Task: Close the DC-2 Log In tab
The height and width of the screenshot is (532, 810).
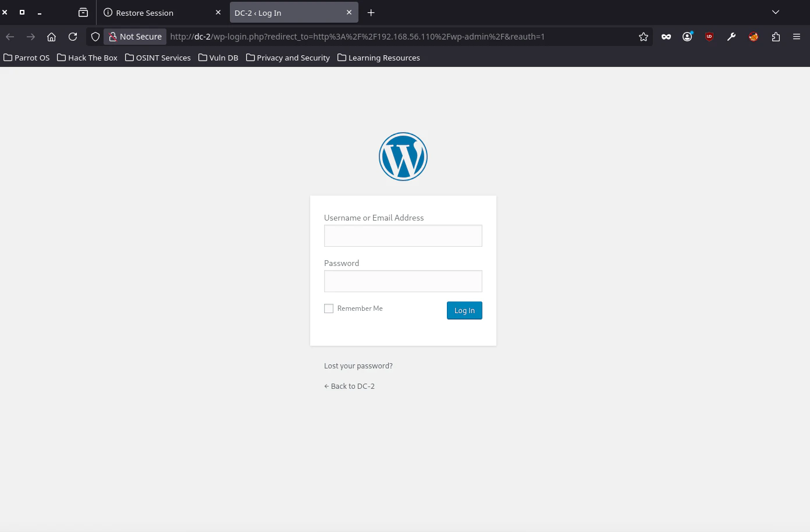Action: (349, 12)
